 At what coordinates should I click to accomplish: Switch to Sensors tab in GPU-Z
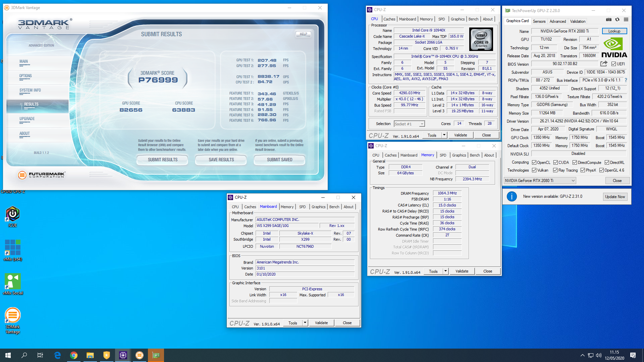click(x=539, y=21)
